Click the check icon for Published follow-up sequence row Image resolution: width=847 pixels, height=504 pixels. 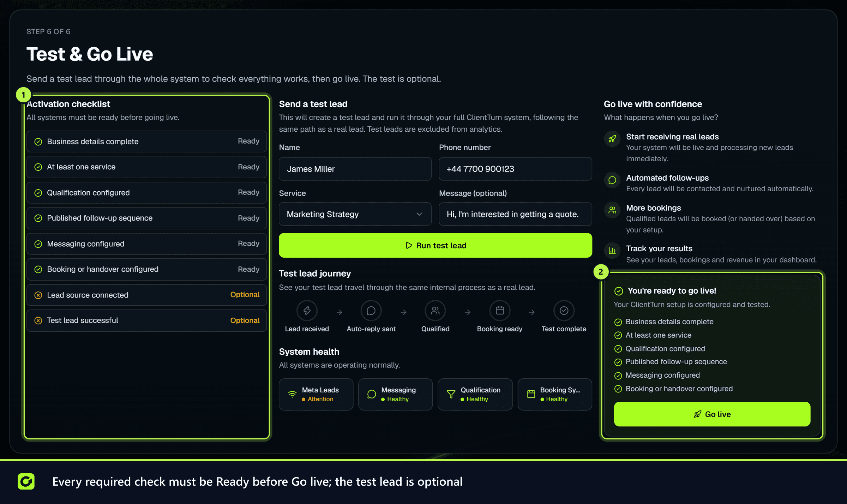coord(38,218)
